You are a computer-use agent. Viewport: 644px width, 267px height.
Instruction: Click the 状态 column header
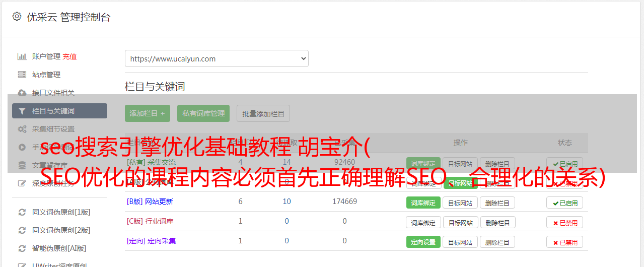[564, 143]
